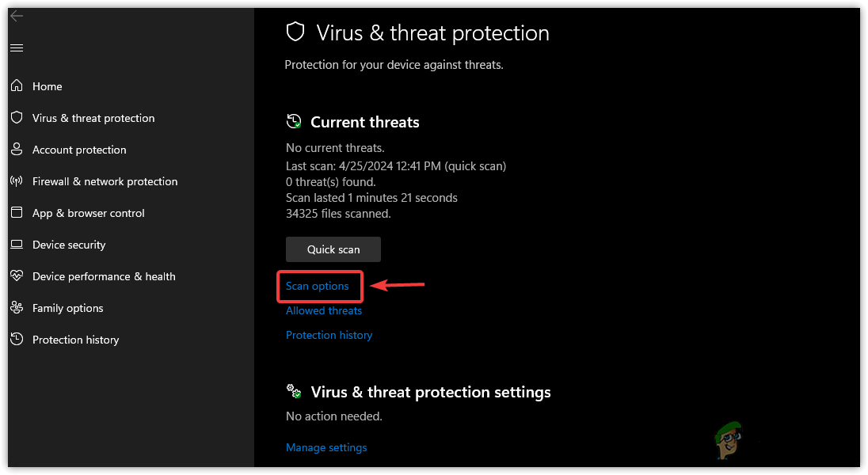Screen dimensions: 868x475
Task: Navigate to Device security section
Action: [x=69, y=245]
